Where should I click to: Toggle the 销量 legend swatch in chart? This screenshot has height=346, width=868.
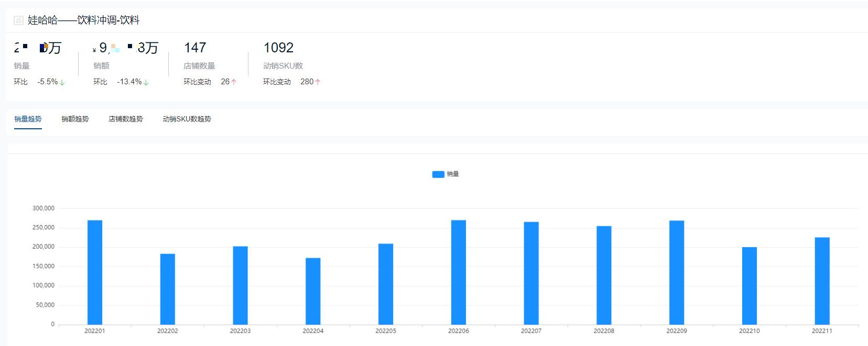(438, 174)
